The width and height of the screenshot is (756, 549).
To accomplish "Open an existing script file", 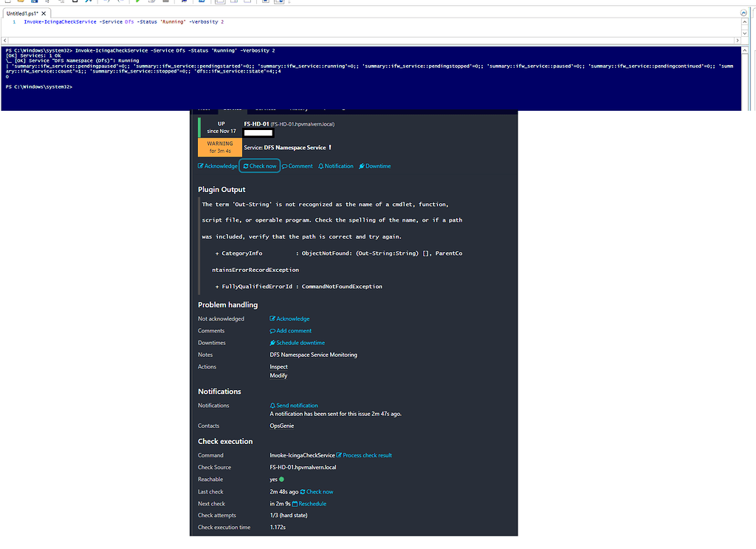I will (x=20, y=4).
